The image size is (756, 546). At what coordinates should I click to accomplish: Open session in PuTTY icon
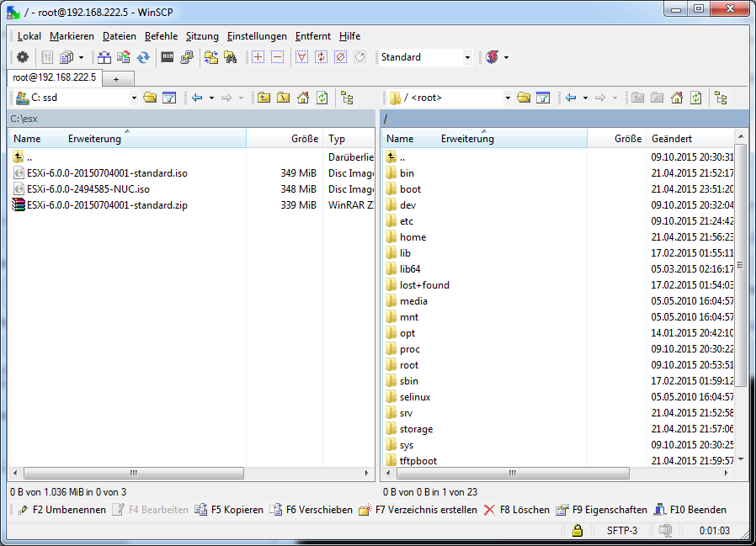pyautogui.click(x=187, y=57)
